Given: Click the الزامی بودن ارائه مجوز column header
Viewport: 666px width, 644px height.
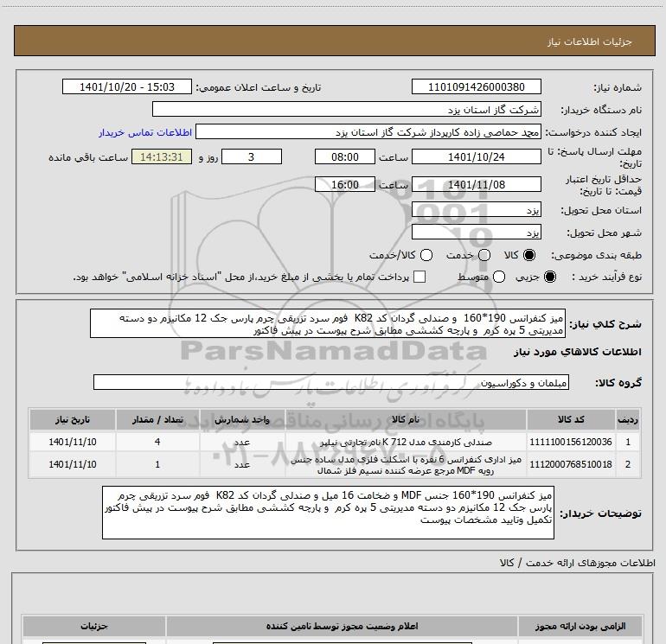Looking at the screenshot, I should click(x=580, y=626).
